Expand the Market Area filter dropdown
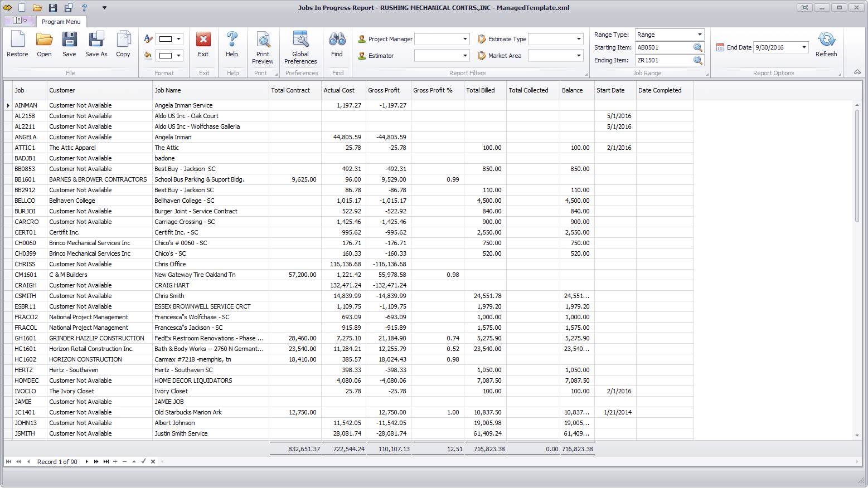The width and height of the screenshot is (868, 488). pos(579,56)
